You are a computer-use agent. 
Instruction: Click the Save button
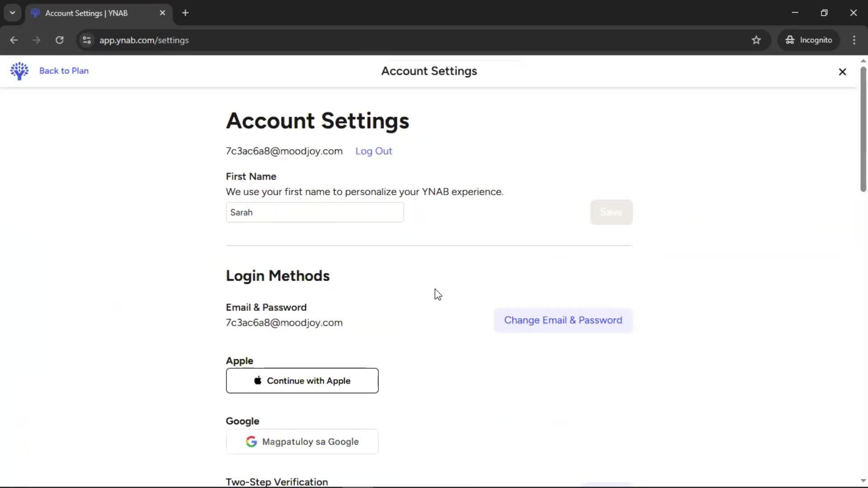(611, 212)
